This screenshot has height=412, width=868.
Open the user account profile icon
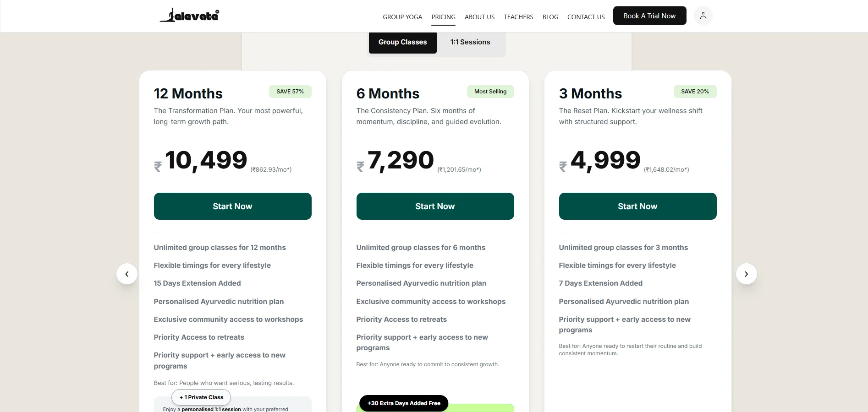click(703, 16)
